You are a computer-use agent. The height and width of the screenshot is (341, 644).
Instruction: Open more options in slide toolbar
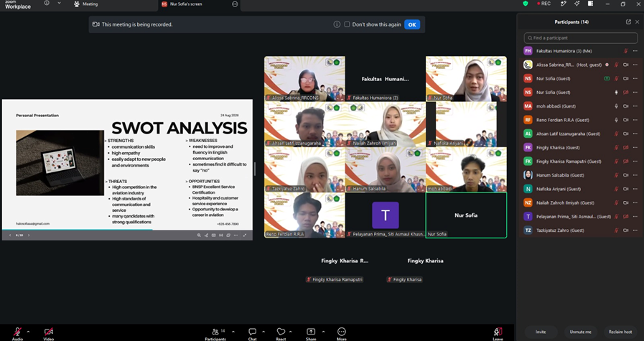[x=235, y=235]
